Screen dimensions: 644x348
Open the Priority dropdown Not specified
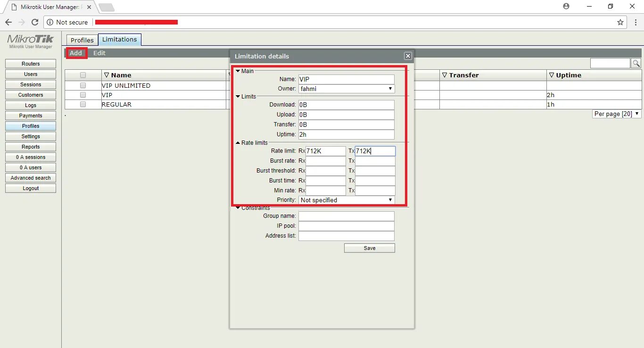(347, 200)
